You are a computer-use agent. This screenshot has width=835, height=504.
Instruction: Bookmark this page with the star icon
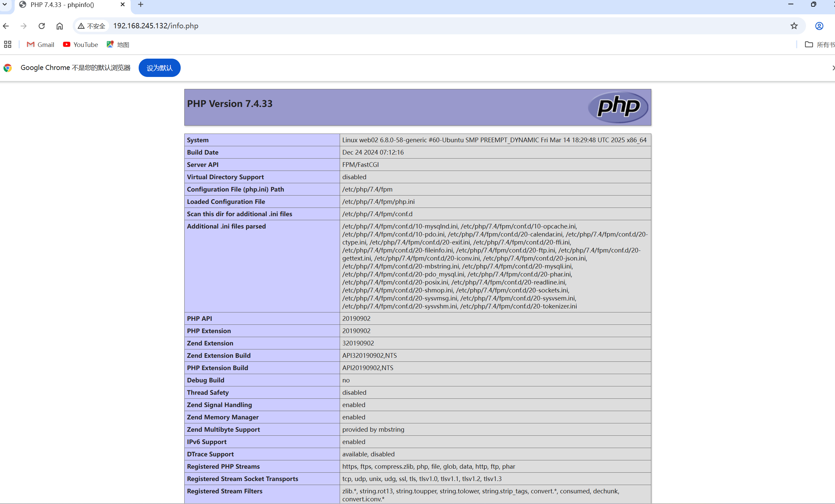[794, 26]
